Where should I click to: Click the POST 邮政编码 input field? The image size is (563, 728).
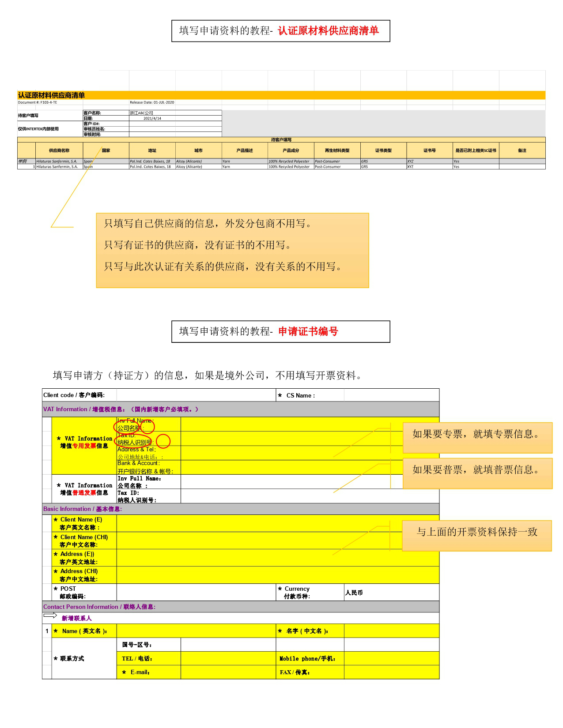point(196,592)
